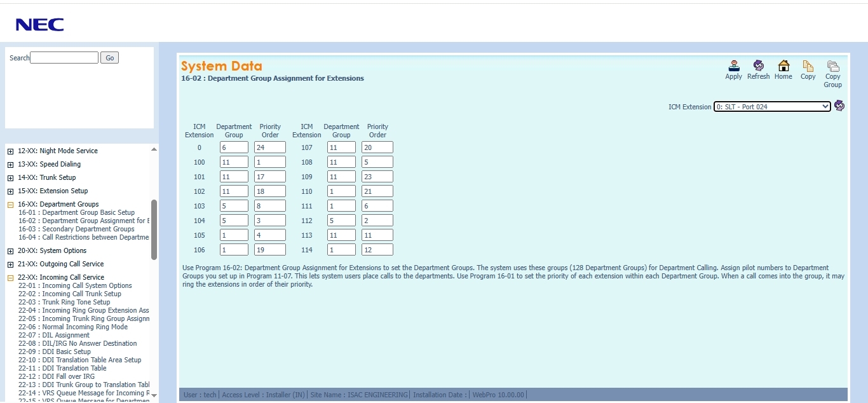The image size is (868, 403).
Task: Click the Search text field
Action: pyautogui.click(x=64, y=58)
